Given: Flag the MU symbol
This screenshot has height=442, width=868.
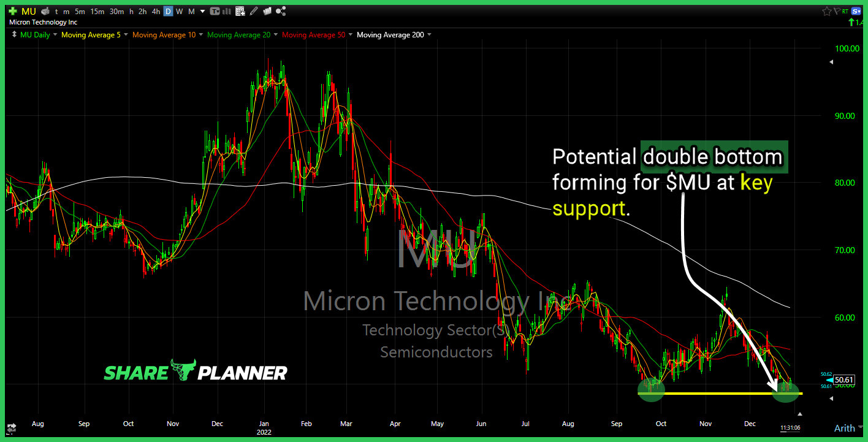Looking at the screenshot, I should click(x=836, y=11).
